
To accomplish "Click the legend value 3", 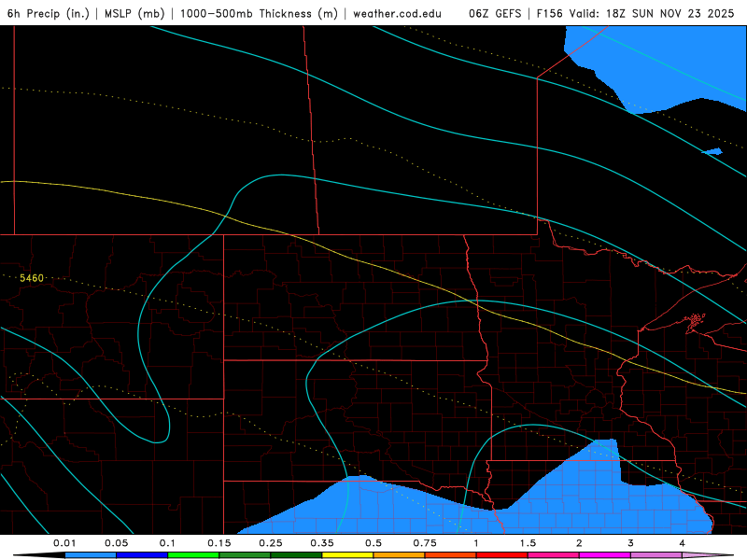I will pyautogui.click(x=630, y=543).
